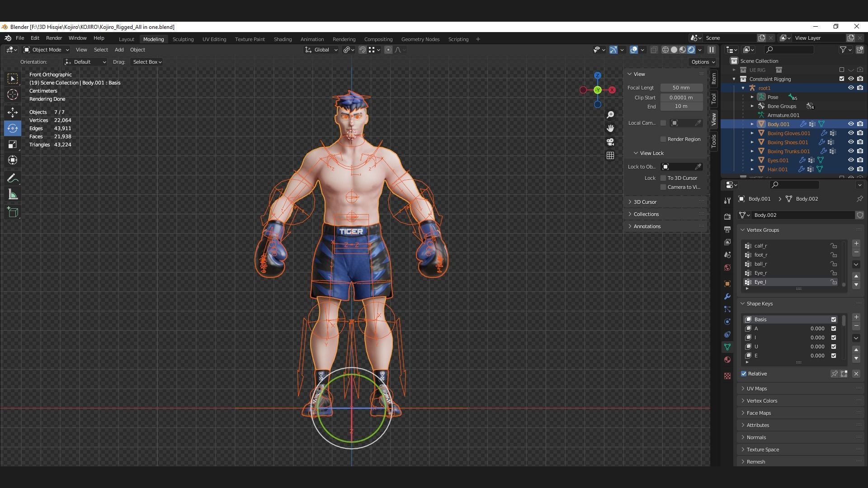Open the Object Mode dropdown

[x=46, y=50]
